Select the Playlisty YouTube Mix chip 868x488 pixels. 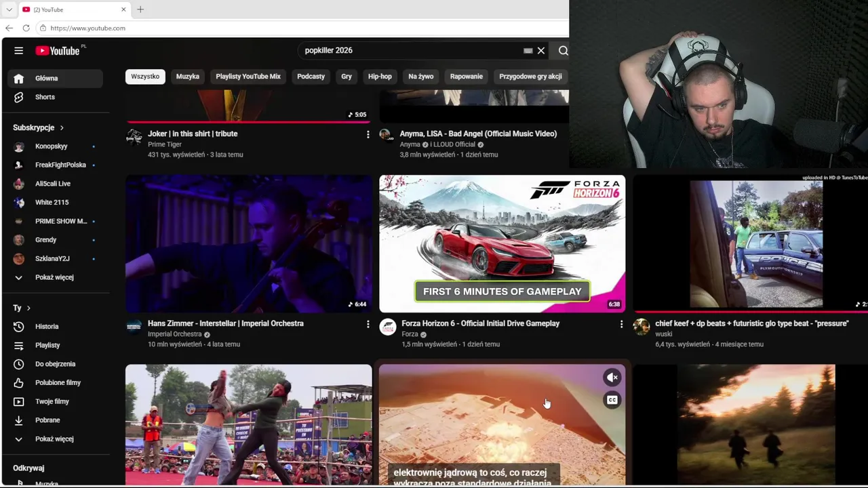tap(248, 77)
